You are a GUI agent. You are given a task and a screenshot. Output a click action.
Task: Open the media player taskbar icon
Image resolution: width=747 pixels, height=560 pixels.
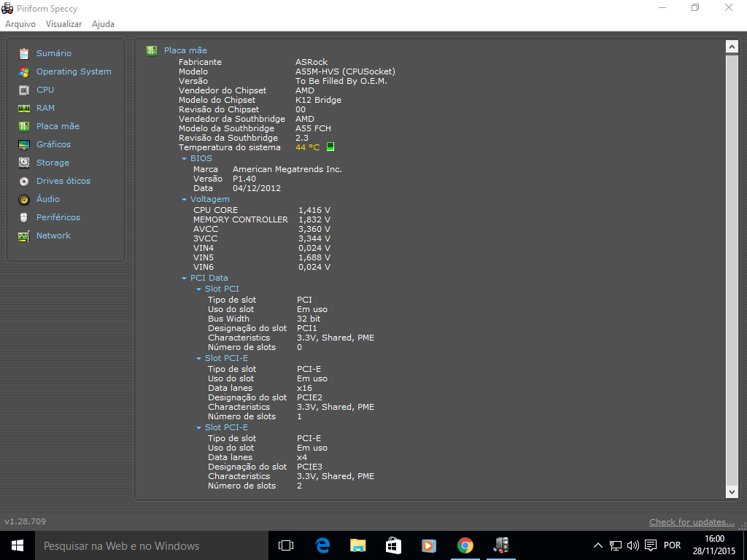(429, 545)
